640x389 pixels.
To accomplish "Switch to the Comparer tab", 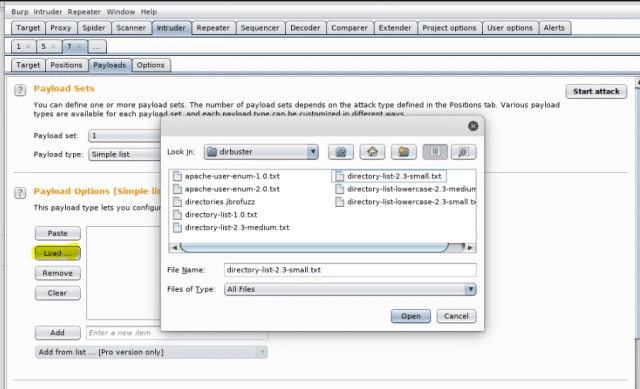I will 349,28.
